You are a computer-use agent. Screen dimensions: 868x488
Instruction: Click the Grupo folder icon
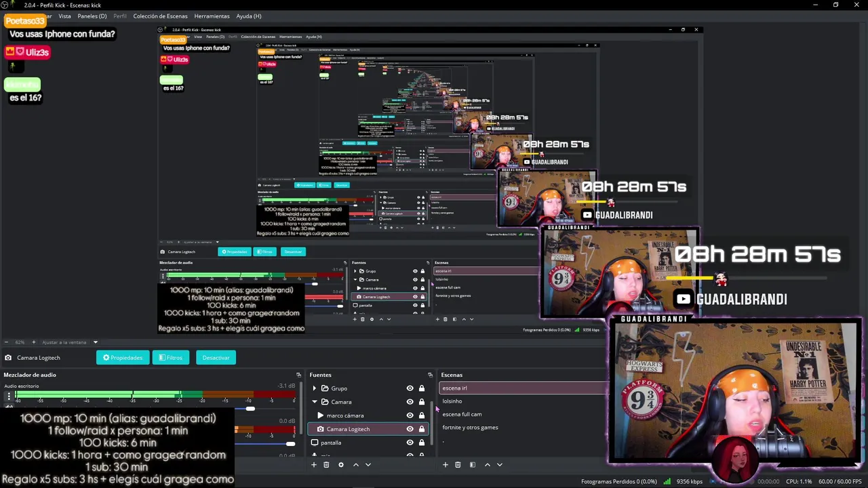(325, 388)
